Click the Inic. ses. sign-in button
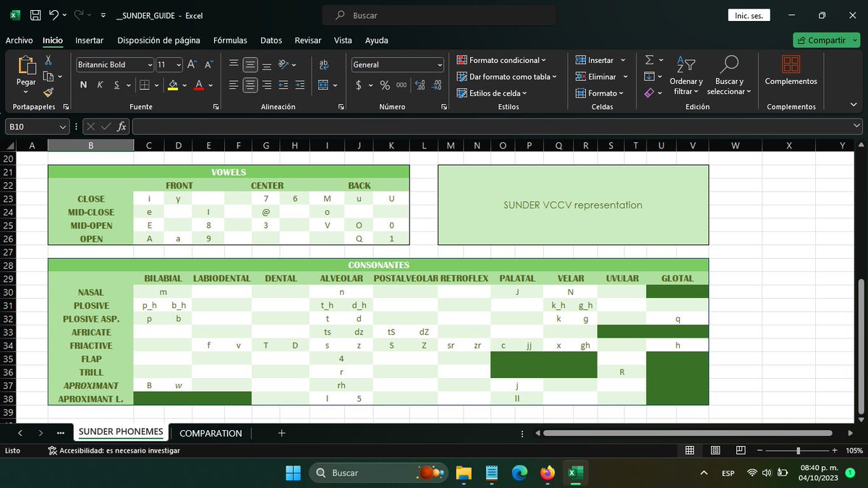Screen dimensions: 868x488 (749, 15)
